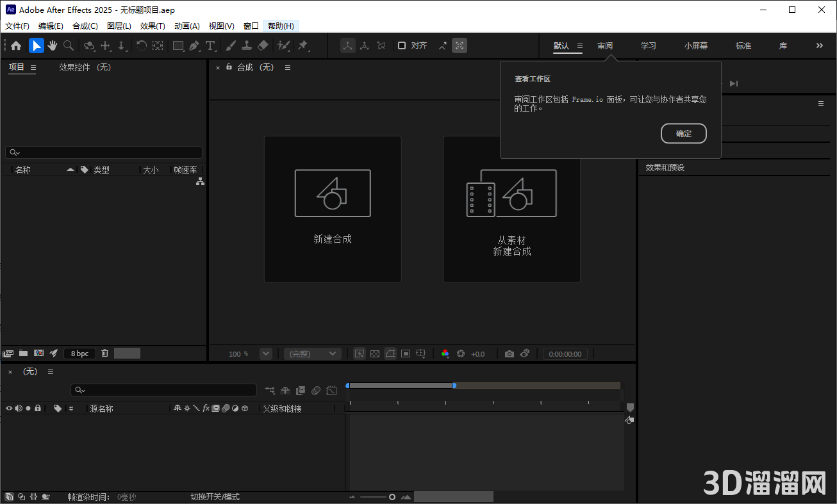This screenshot has height=504, width=837.
Task: Click the Home icon in the toolbar
Action: pyautogui.click(x=16, y=45)
